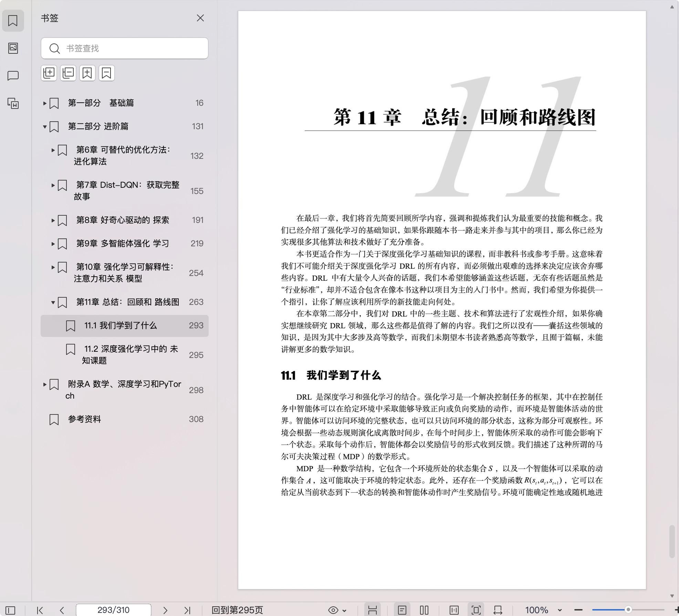Open bookmark 第7章 Dist-DQN：获取完整故事

(124, 191)
